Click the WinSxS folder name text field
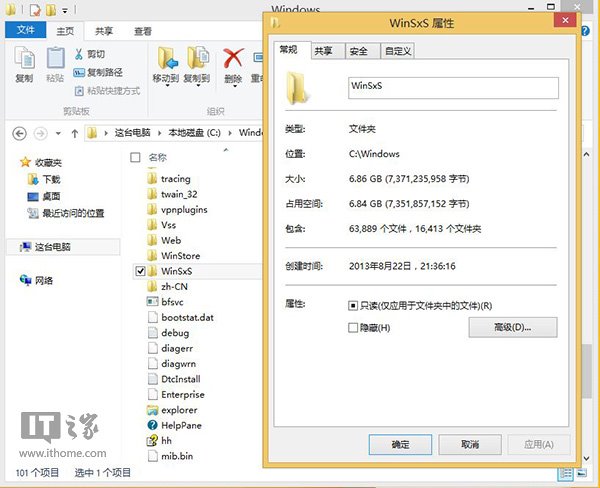This screenshot has width=600, height=488. point(451,87)
